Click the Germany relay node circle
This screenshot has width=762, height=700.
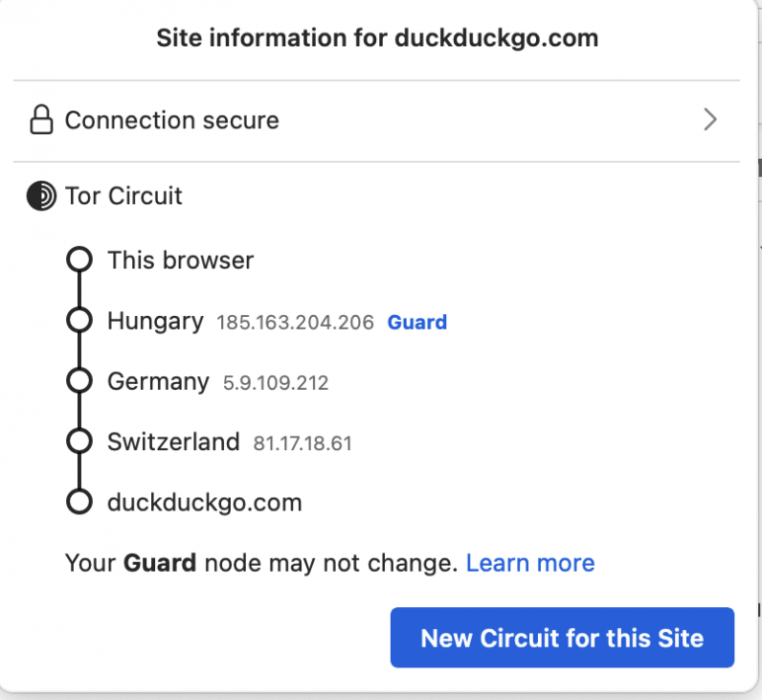tap(79, 380)
